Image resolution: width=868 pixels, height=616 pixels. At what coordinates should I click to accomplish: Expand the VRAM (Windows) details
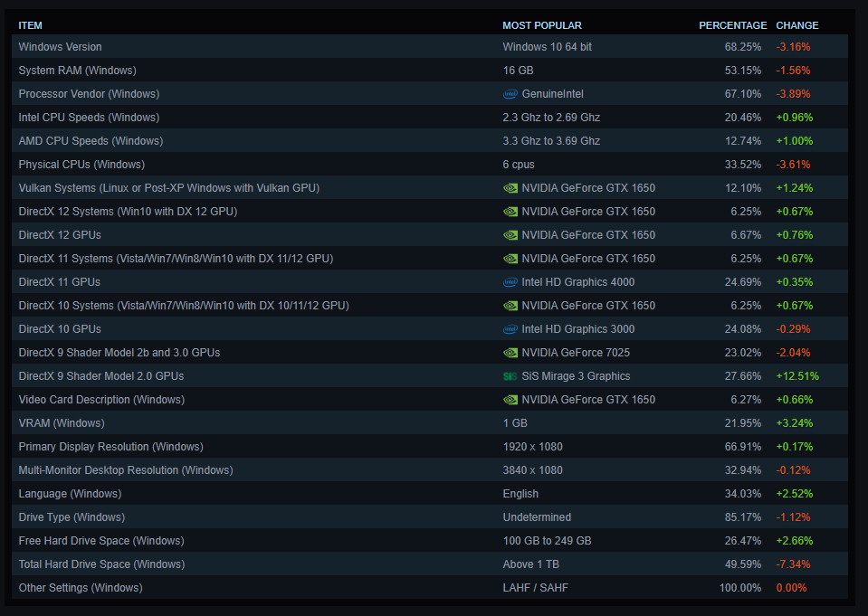tap(61, 423)
